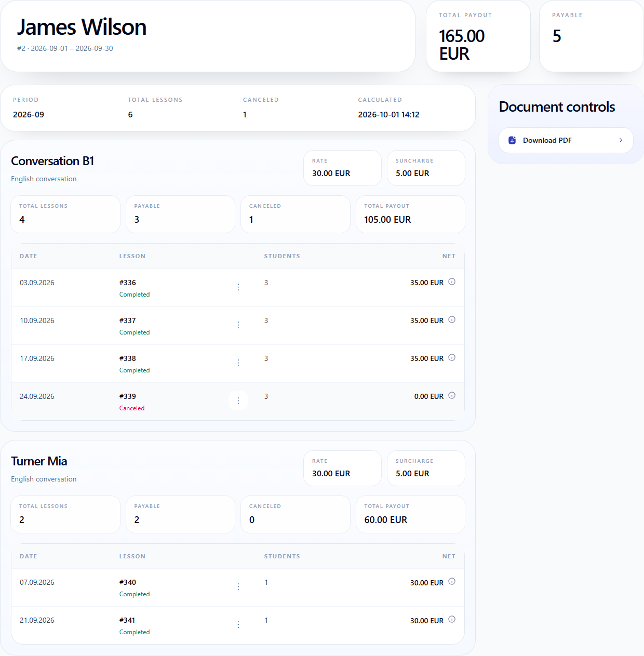Show net info icon for lesson #338

(452, 358)
